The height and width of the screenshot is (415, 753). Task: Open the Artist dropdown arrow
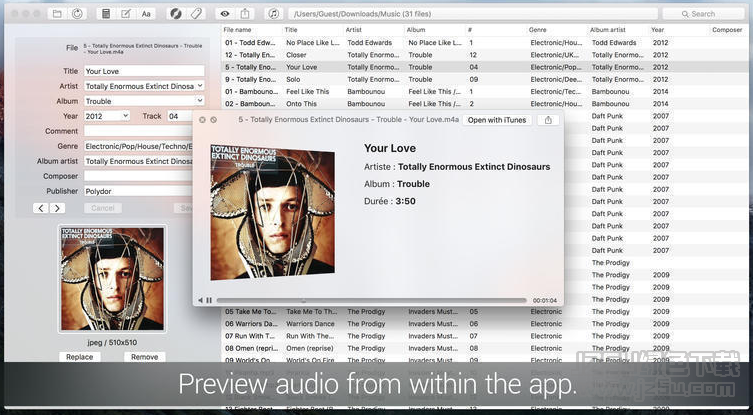200,86
